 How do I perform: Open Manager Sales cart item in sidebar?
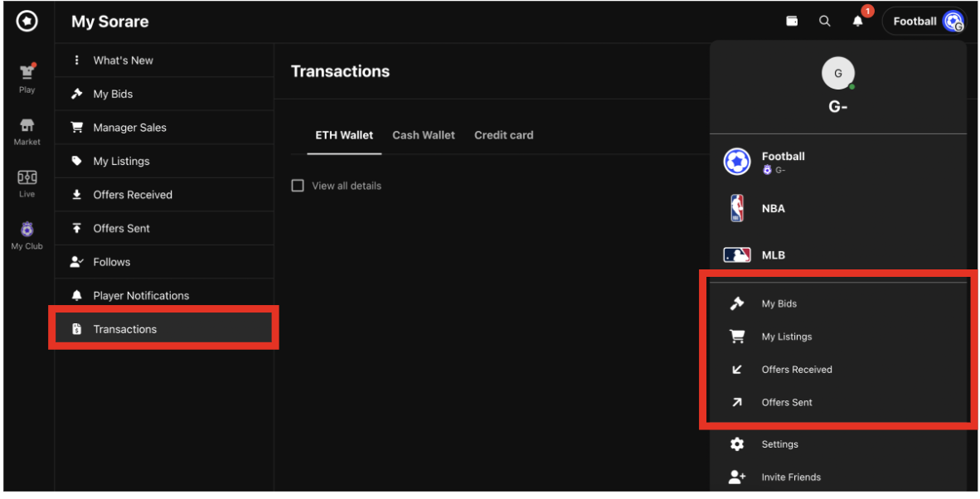click(164, 128)
